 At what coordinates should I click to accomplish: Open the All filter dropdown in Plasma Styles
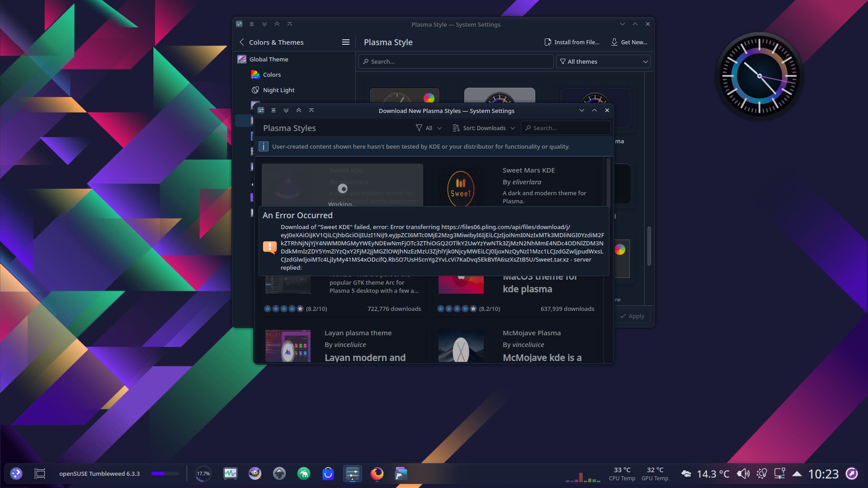(428, 128)
